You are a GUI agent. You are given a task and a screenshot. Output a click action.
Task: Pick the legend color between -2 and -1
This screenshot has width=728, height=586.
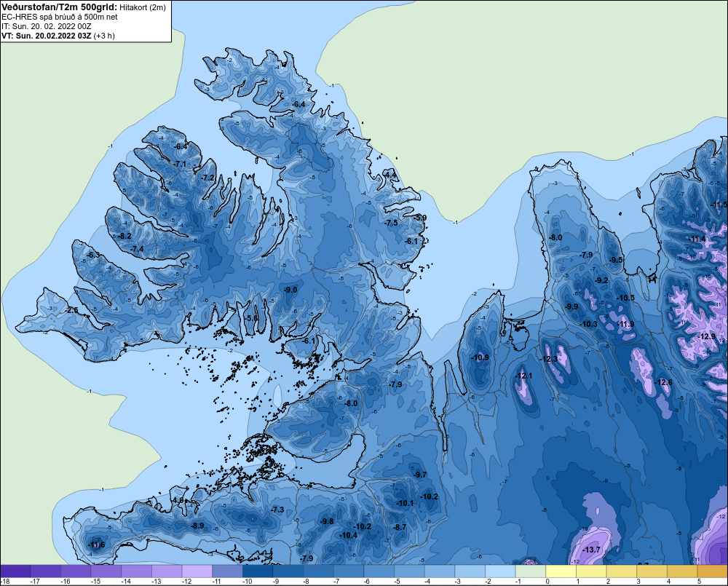(x=500, y=571)
